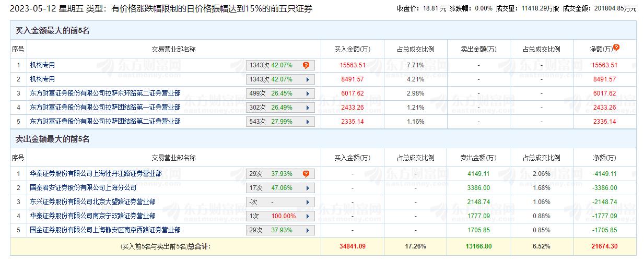Viewport: 644px width, 261px height.
Task: Open 华泰证券南京宁双路证券营业部 link
Action: coord(92,216)
